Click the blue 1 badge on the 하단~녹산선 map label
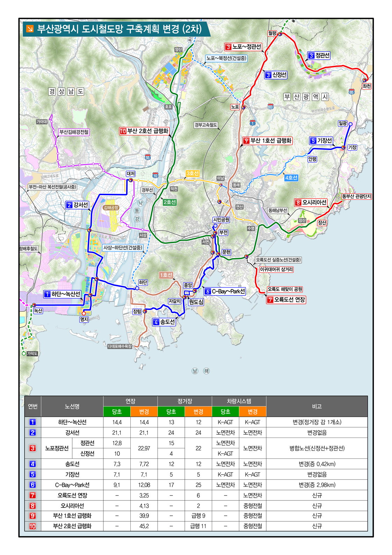 point(48,294)
